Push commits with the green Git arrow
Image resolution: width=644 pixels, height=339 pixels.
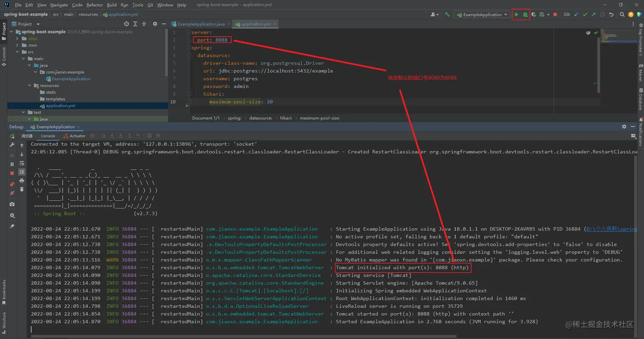pos(594,14)
